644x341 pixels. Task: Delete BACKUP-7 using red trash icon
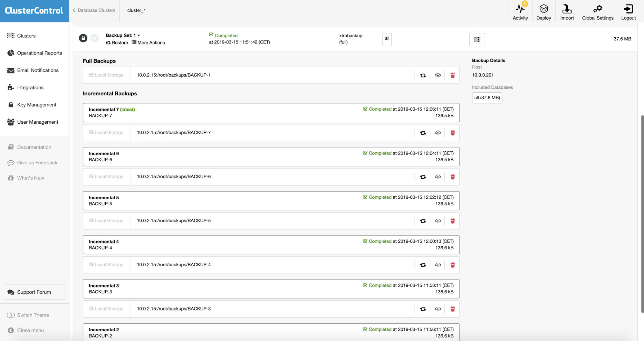[x=452, y=133]
